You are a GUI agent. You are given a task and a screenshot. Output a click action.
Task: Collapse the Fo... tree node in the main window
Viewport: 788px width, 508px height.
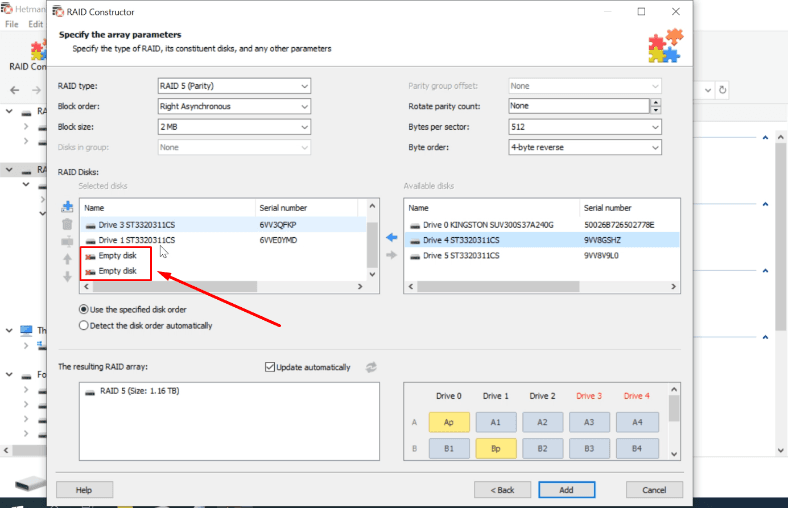point(9,374)
